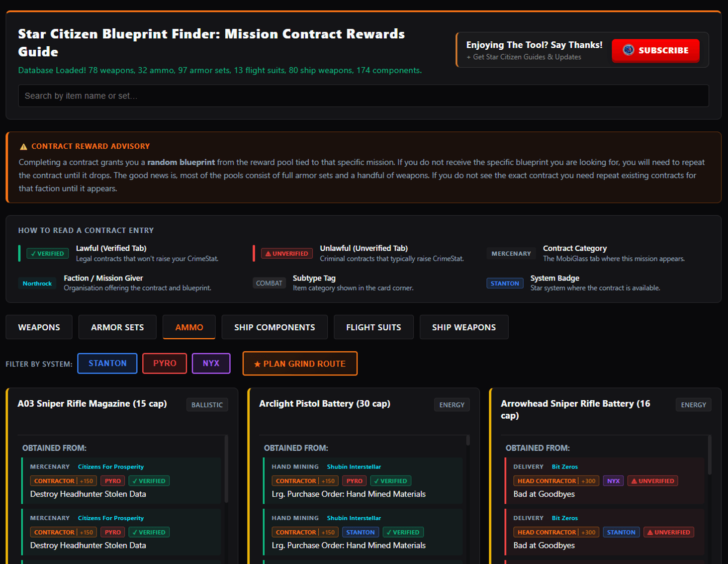Click the Stanton system badge in legend

(505, 283)
